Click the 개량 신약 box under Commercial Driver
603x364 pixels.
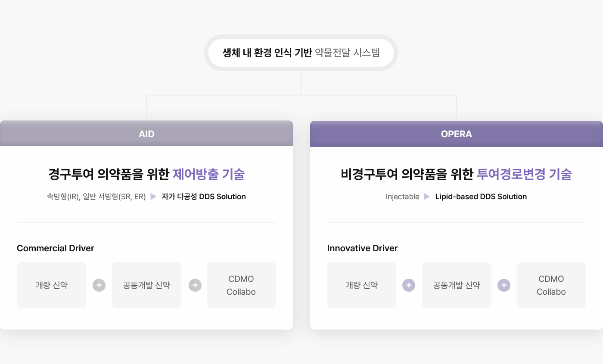[x=52, y=285]
